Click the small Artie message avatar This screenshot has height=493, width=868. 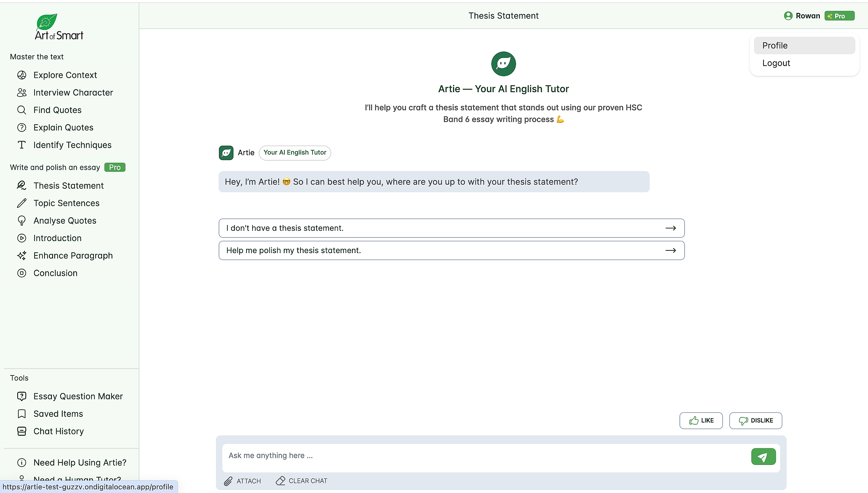click(x=226, y=153)
